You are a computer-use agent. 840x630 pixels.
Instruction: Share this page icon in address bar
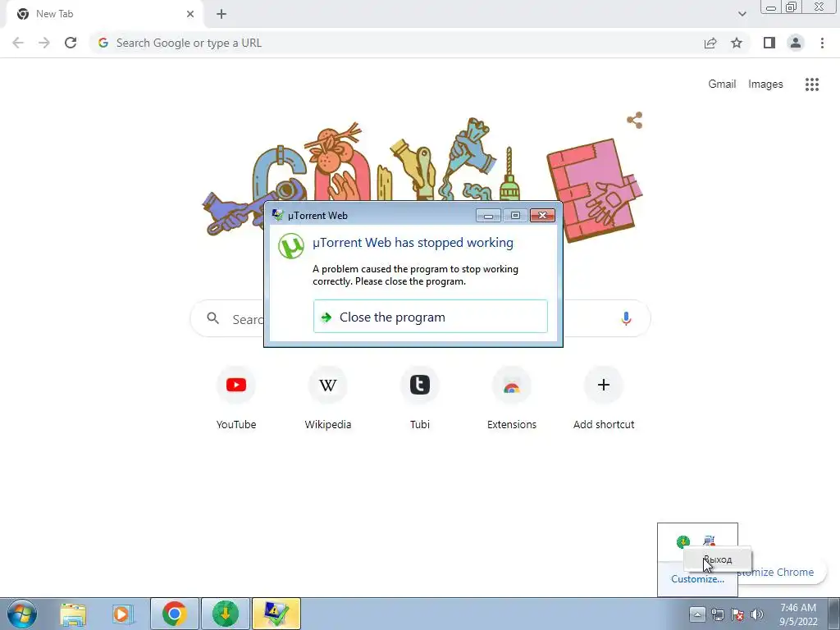click(x=710, y=43)
